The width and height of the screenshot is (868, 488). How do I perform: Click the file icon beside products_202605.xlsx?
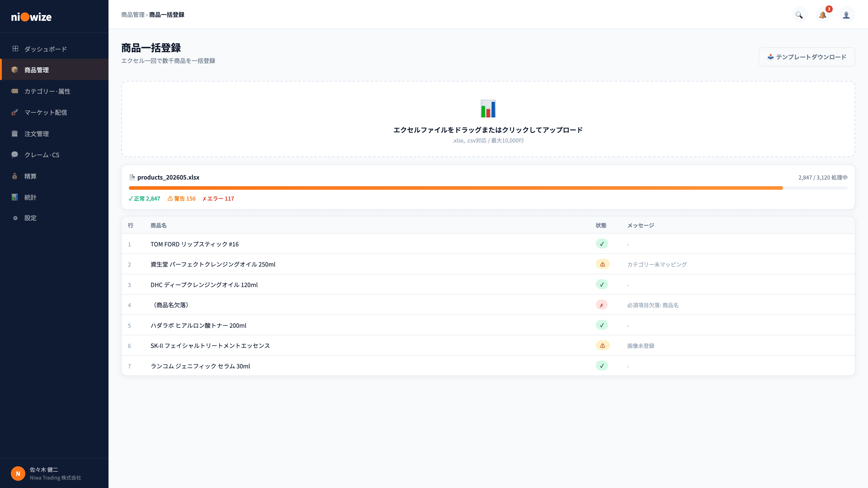tap(132, 177)
